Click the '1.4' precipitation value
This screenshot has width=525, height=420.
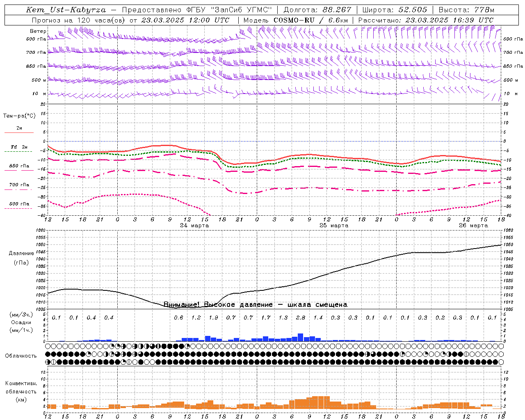click(x=318, y=318)
